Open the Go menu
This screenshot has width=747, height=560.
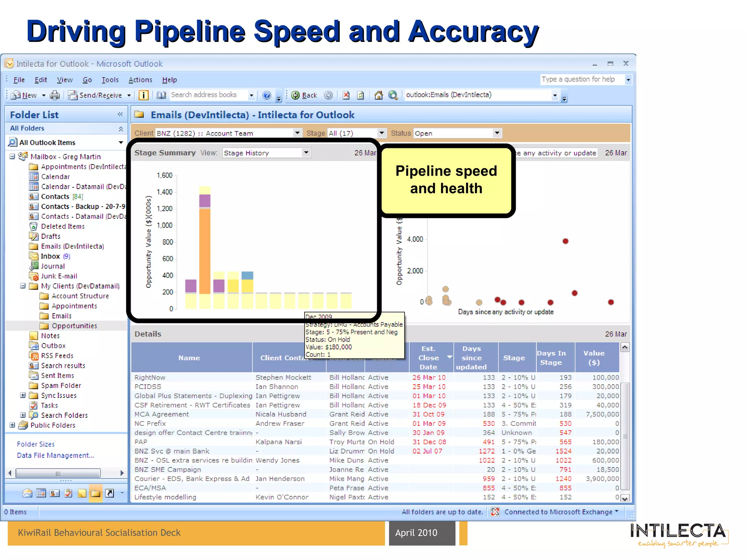[87, 80]
